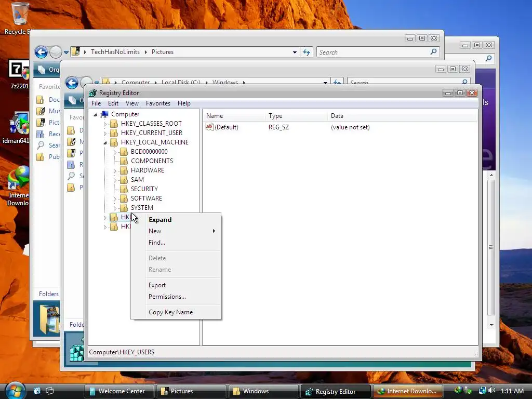This screenshot has height=399, width=532.
Task: Click the Back arrow in Windows explorer window
Action: [72, 83]
